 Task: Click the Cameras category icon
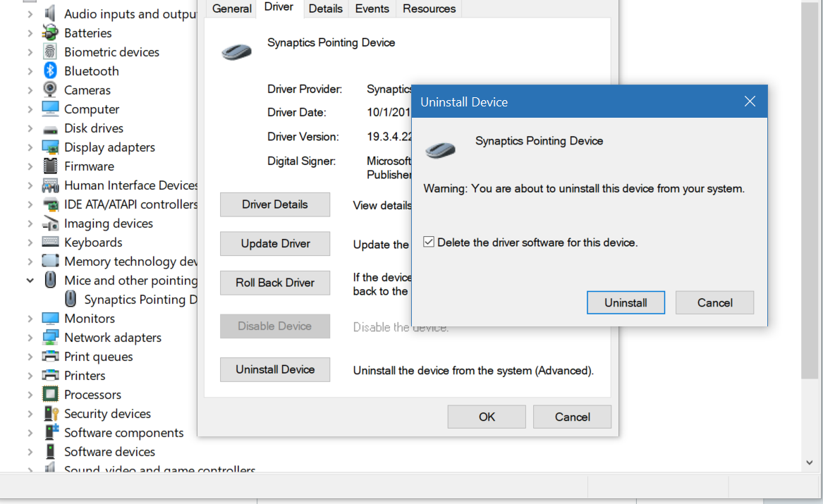50,90
